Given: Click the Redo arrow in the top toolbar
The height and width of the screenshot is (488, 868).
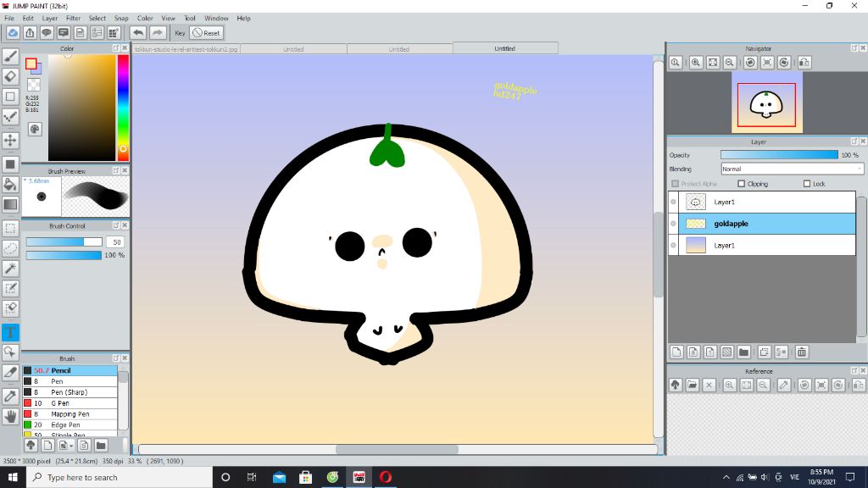Looking at the screenshot, I should 158,33.
